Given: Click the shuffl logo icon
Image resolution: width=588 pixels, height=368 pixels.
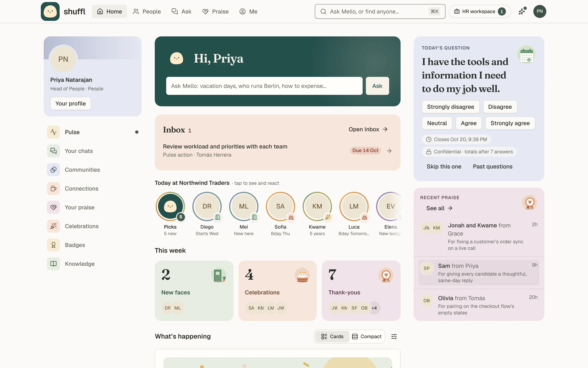Looking at the screenshot, I should (x=50, y=11).
